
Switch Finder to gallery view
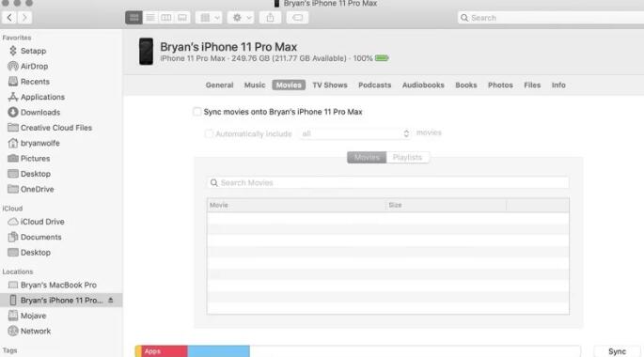coord(182,18)
